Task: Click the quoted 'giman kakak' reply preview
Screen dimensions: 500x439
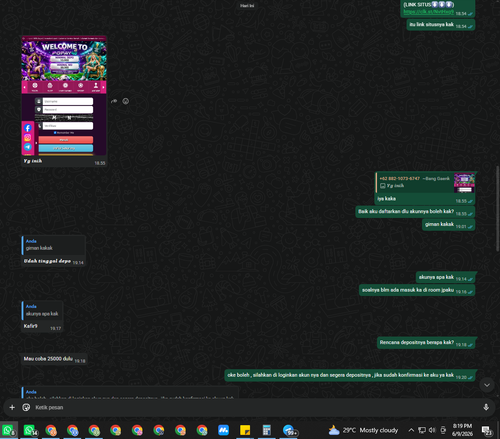Action: point(53,245)
